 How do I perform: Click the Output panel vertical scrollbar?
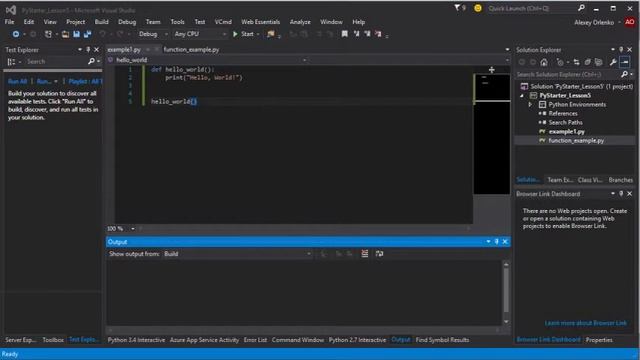click(x=506, y=293)
